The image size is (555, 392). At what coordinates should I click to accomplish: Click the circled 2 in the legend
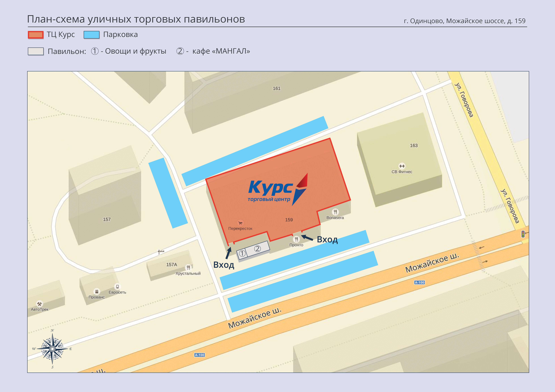(x=180, y=51)
